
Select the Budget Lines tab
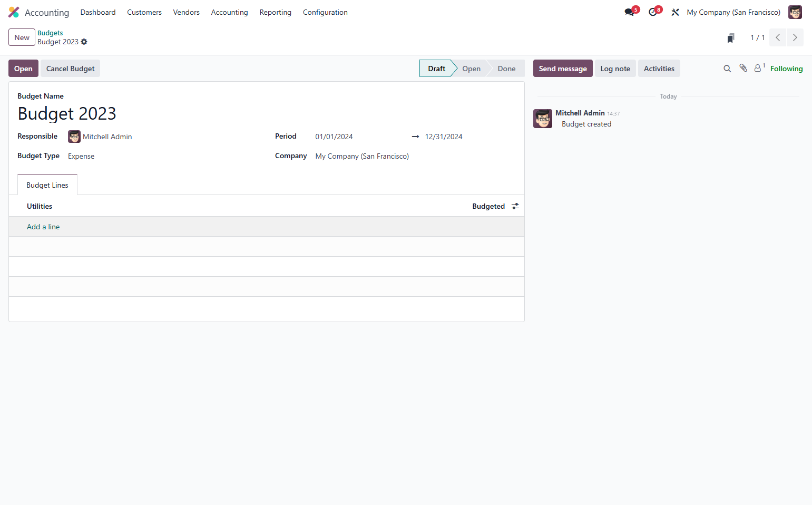(x=47, y=185)
